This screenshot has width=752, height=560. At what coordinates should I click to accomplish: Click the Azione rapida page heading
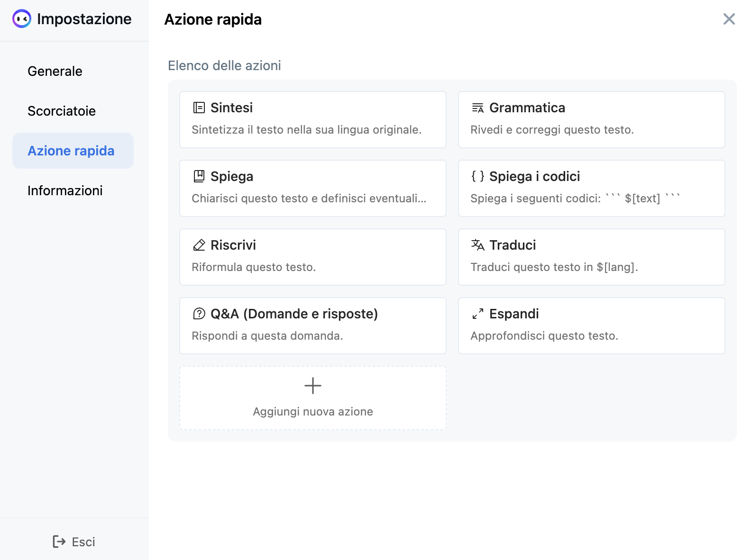(213, 19)
